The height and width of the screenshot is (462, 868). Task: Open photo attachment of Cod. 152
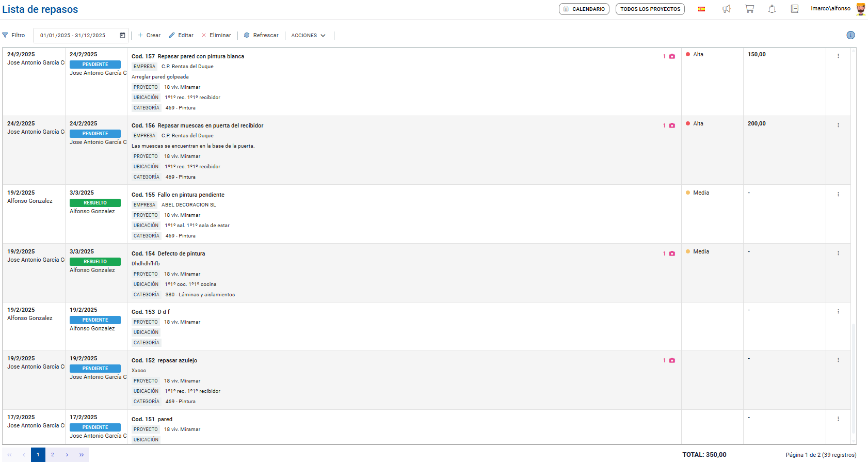[x=672, y=360]
